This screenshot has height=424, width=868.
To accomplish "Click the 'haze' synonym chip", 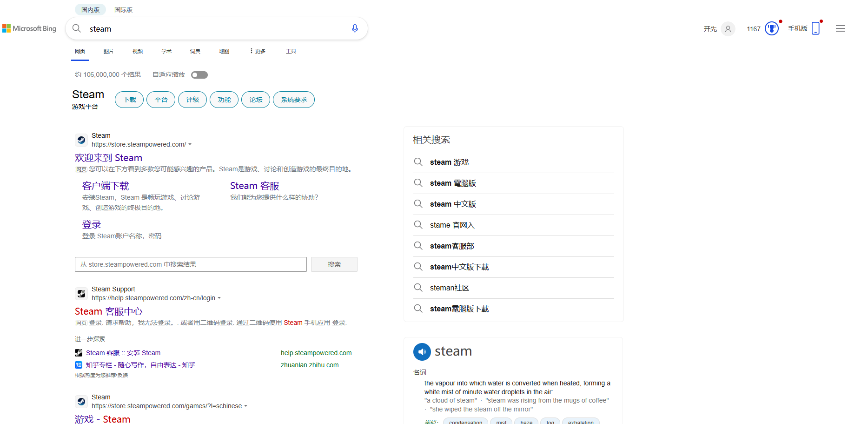I will pos(526,422).
